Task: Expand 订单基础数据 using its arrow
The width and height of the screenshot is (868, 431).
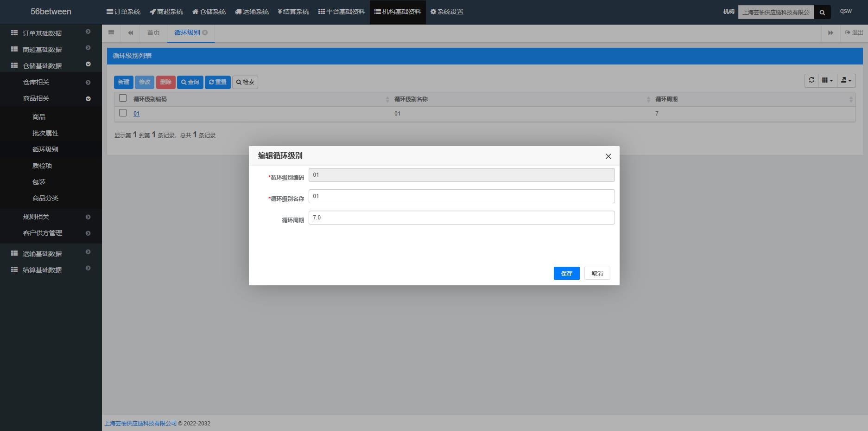Action: tap(88, 32)
